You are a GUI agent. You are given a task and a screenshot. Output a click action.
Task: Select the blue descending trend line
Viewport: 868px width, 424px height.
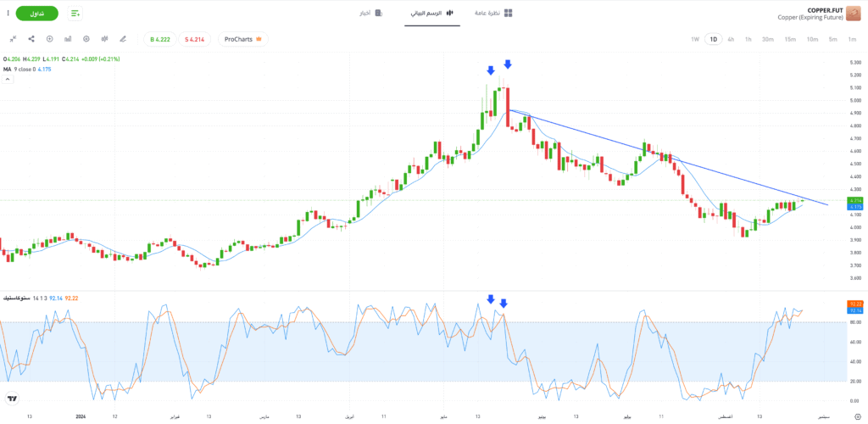coord(669,158)
